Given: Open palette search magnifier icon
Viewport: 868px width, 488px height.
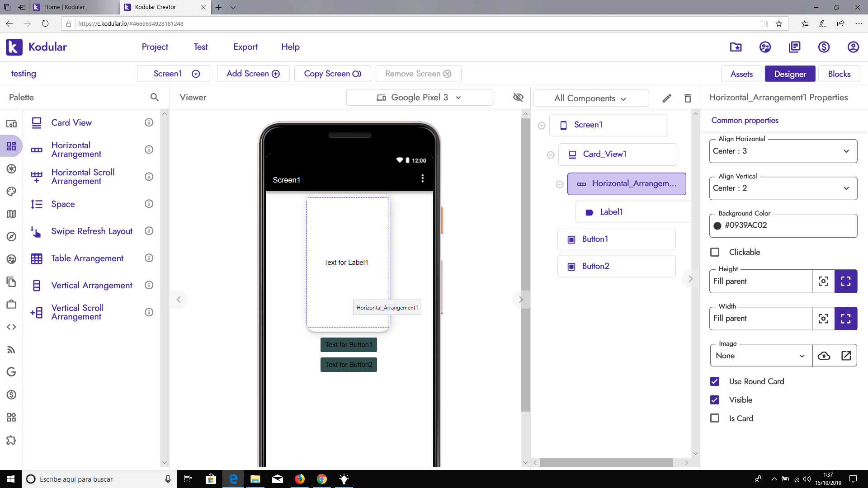Looking at the screenshot, I should coord(155,97).
